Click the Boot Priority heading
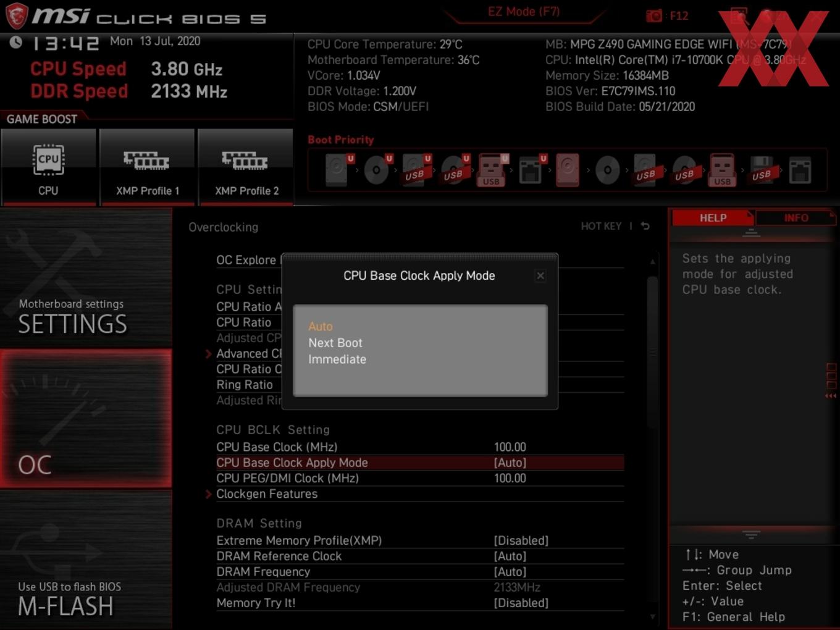The image size is (840, 630). click(x=341, y=140)
